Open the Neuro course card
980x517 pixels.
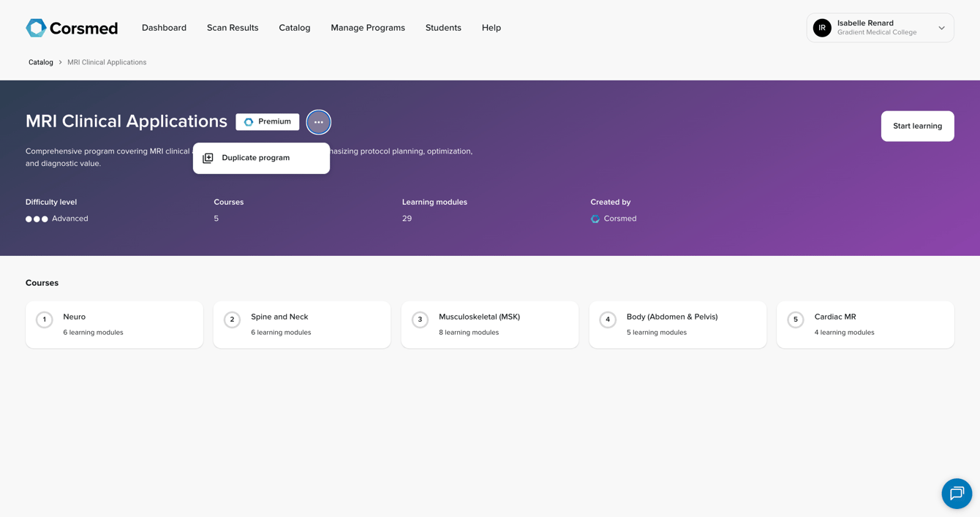(x=114, y=325)
